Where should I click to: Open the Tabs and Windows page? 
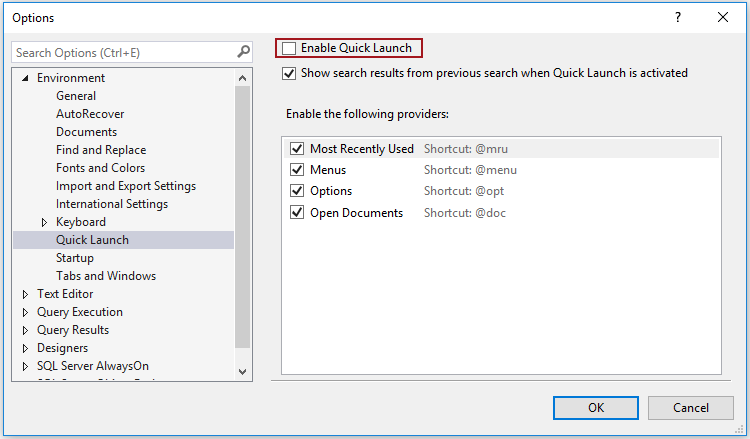[x=106, y=276]
